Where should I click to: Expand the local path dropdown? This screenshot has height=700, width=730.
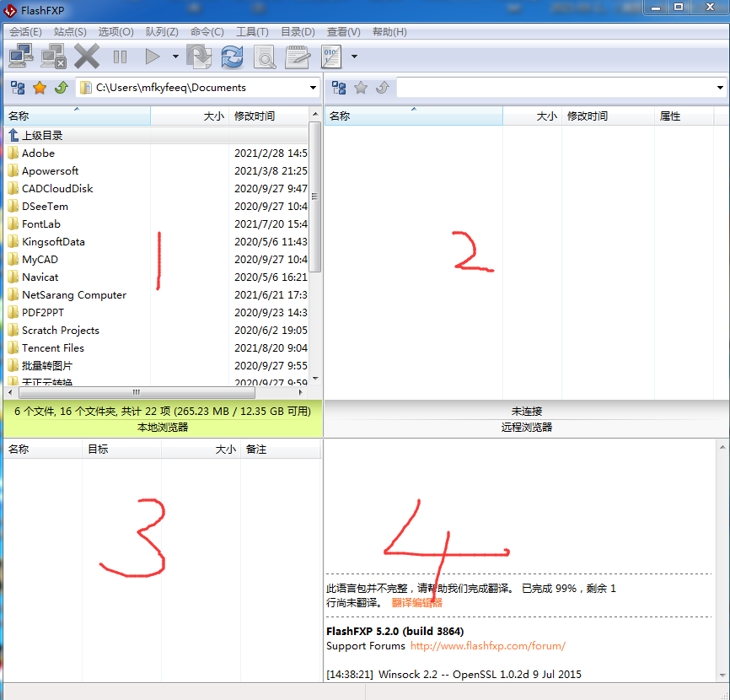(313, 88)
